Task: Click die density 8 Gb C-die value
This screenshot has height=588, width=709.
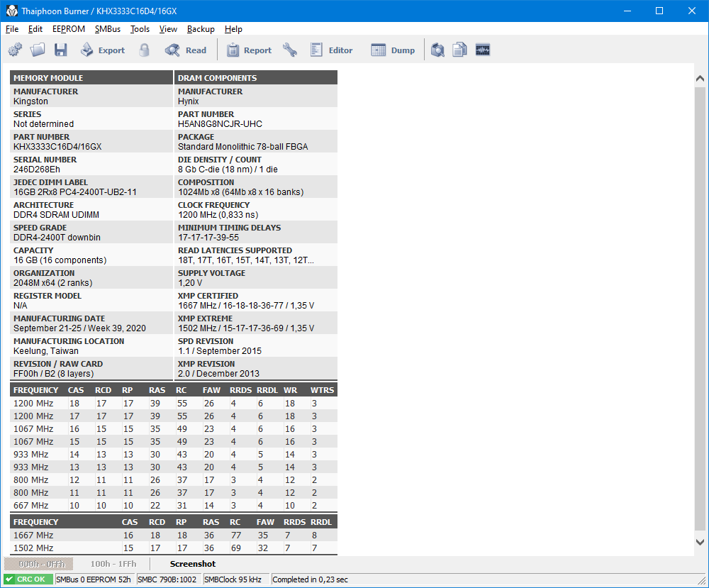Action: click(x=228, y=169)
